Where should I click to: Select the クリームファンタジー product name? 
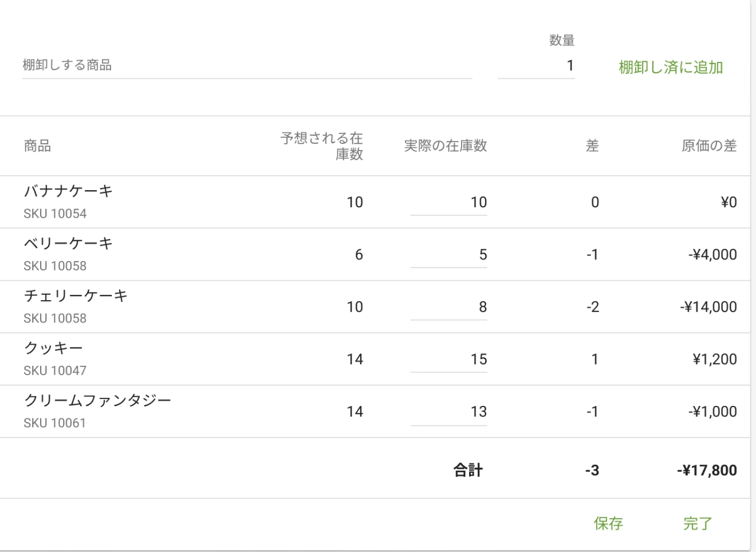[x=97, y=400]
